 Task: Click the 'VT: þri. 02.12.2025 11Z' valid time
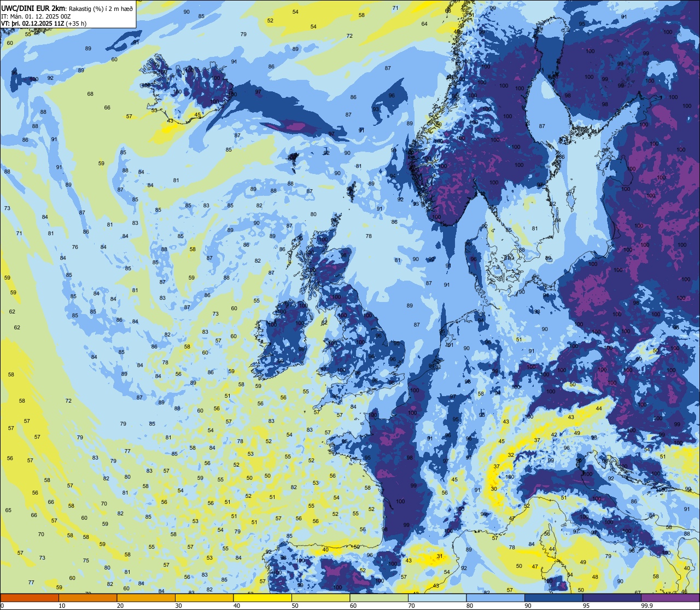[32, 24]
